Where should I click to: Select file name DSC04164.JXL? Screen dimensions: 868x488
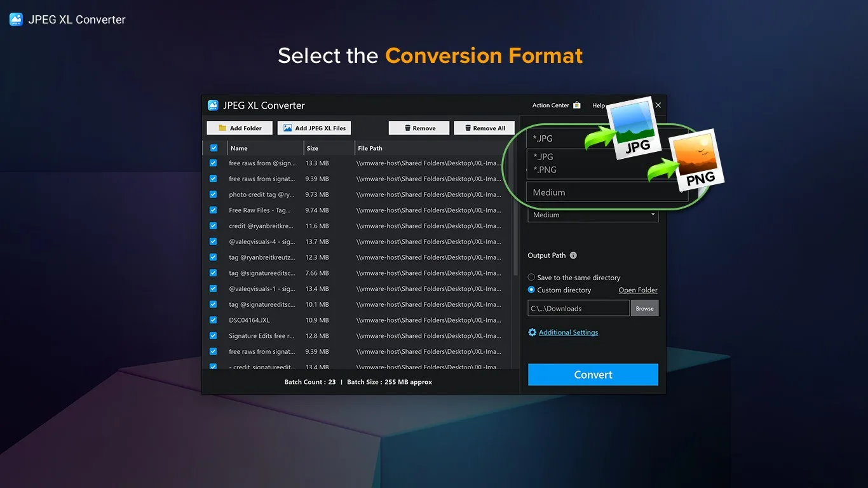point(249,320)
